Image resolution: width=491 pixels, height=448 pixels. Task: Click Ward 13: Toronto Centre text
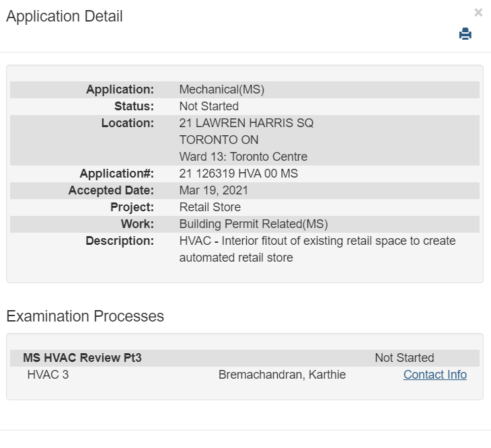pyautogui.click(x=243, y=157)
